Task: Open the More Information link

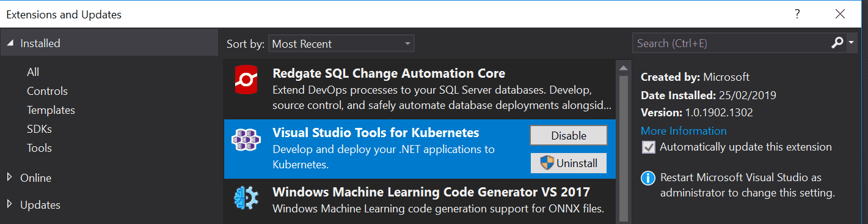Action: (x=684, y=131)
